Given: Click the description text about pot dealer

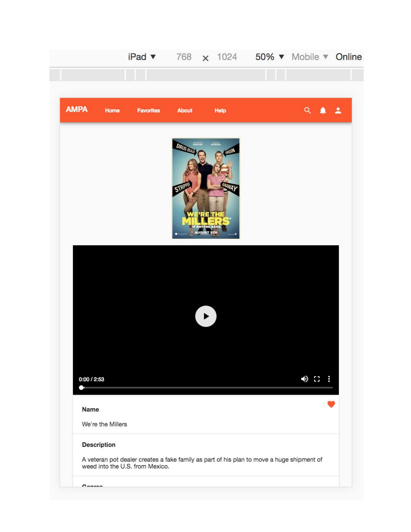Looking at the screenshot, I should tap(202, 462).
